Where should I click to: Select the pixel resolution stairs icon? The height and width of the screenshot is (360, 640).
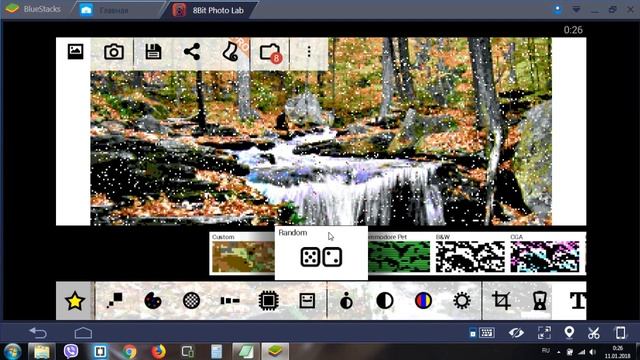coord(115,301)
